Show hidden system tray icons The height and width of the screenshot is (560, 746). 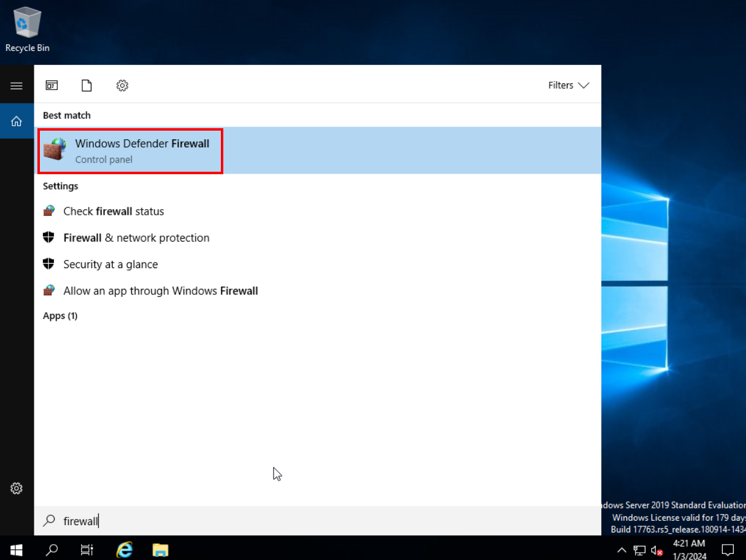[x=621, y=550]
